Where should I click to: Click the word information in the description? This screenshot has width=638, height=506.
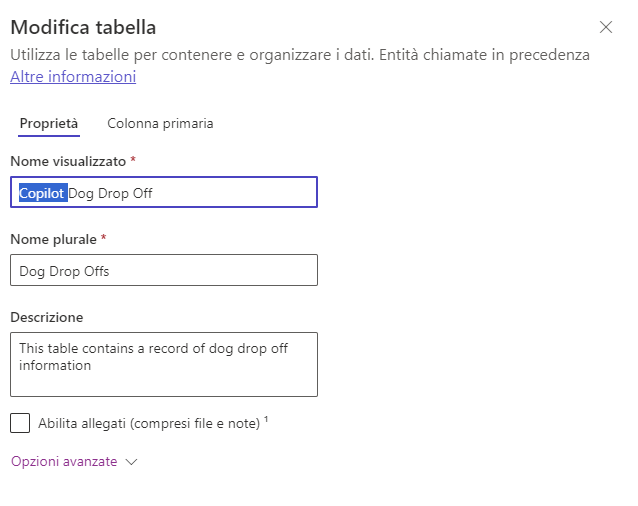pos(55,365)
